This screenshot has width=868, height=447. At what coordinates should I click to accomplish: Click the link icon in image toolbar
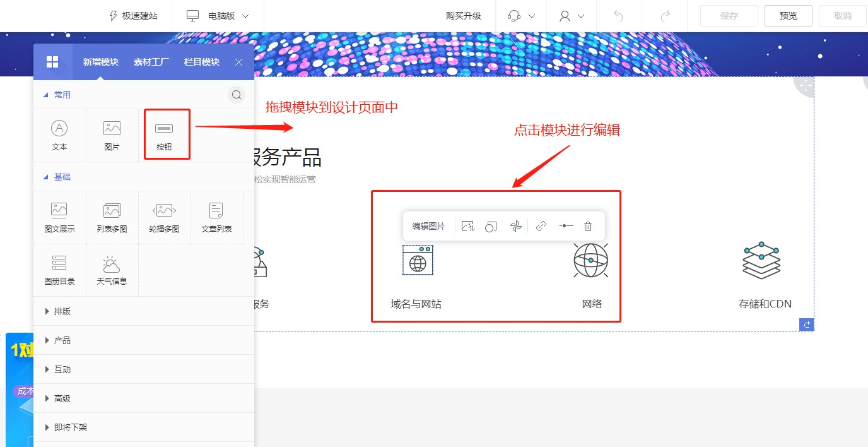[x=541, y=226]
